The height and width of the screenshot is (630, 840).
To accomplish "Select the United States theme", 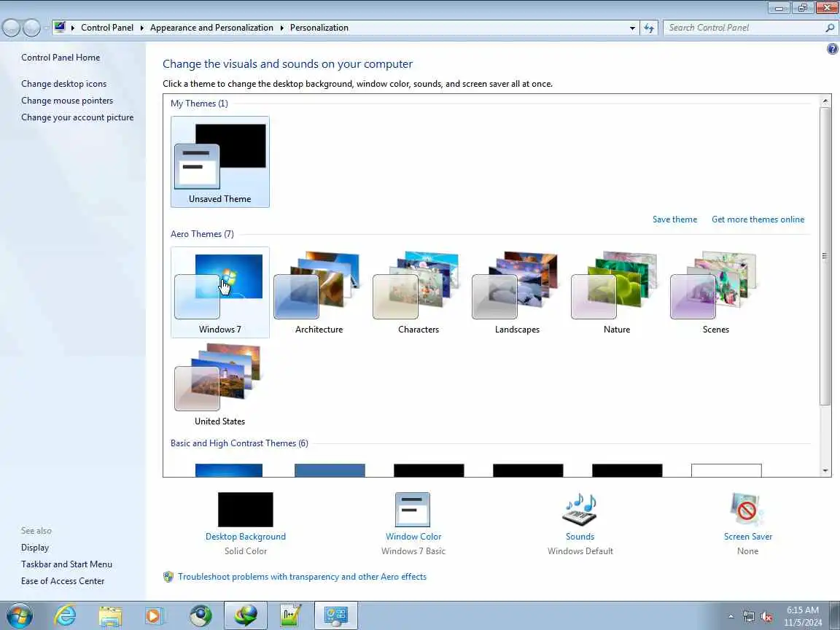I will pos(219,385).
